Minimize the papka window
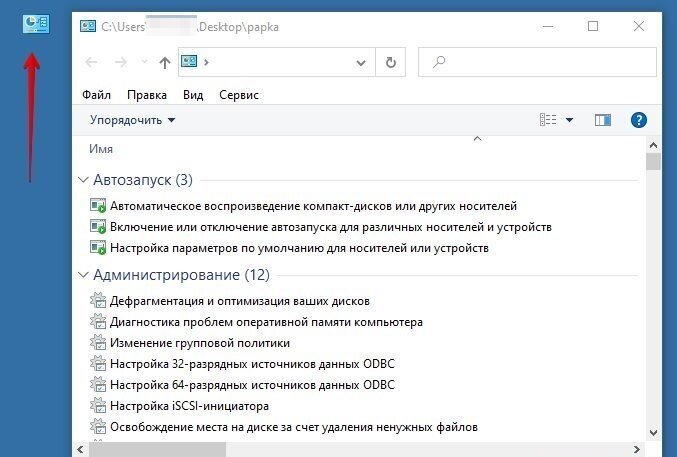 (548, 26)
